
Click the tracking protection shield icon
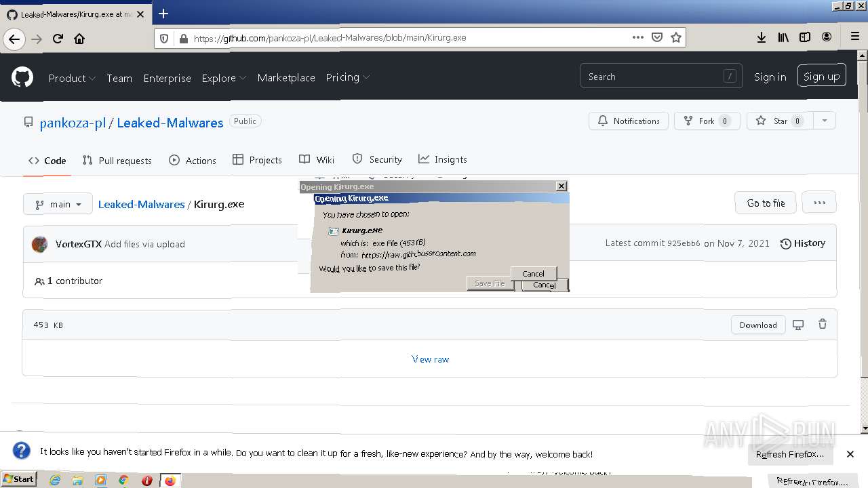click(x=164, y=38)
